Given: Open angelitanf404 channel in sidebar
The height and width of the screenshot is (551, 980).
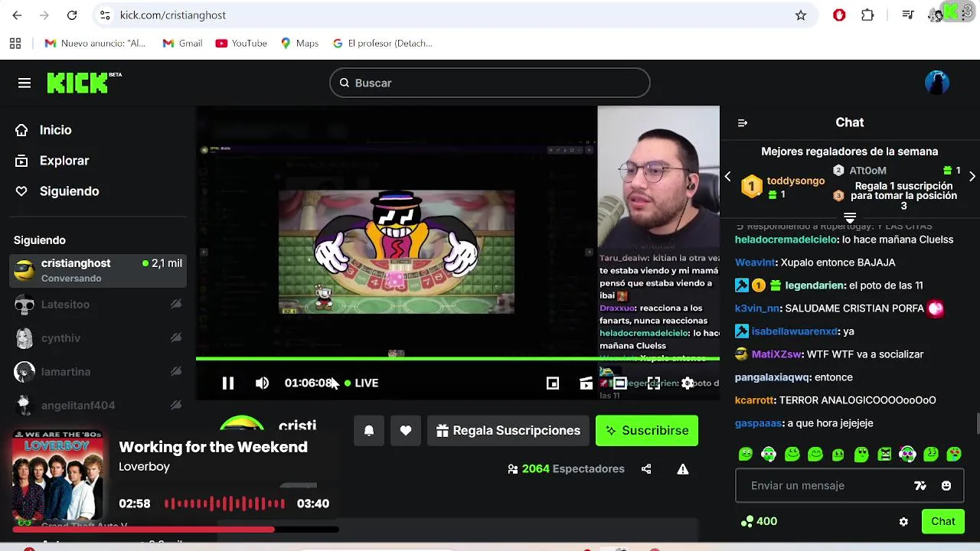Looking at the screenshot, I should click(x=98, y=406).
